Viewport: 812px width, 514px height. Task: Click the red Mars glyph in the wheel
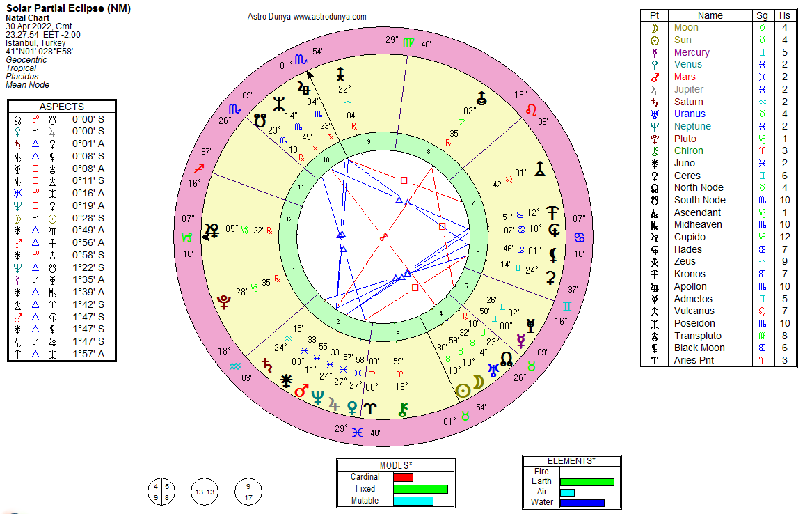[301, 391]
